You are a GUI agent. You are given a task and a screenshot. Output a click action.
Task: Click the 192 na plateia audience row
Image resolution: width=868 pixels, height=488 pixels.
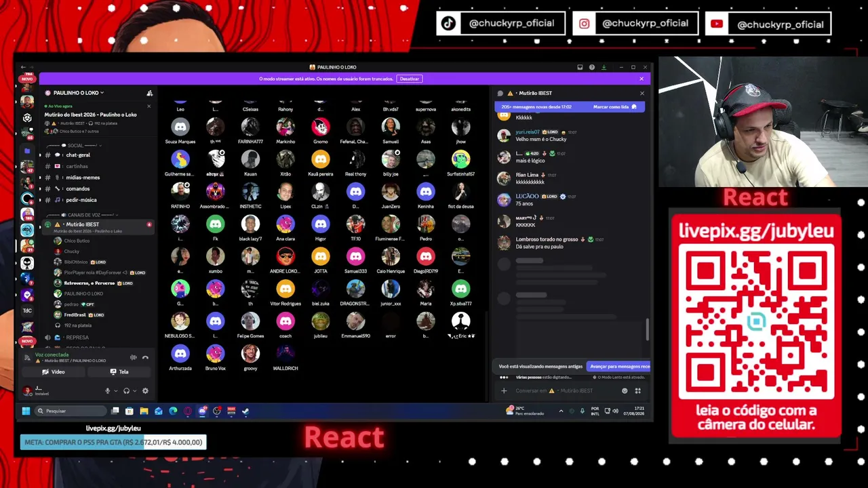tap(77, 325)
